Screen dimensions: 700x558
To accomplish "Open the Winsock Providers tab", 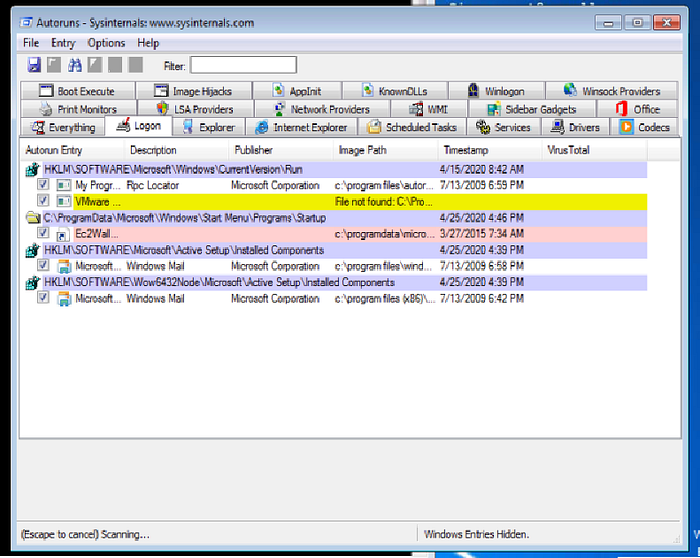I will click(612, 91).
